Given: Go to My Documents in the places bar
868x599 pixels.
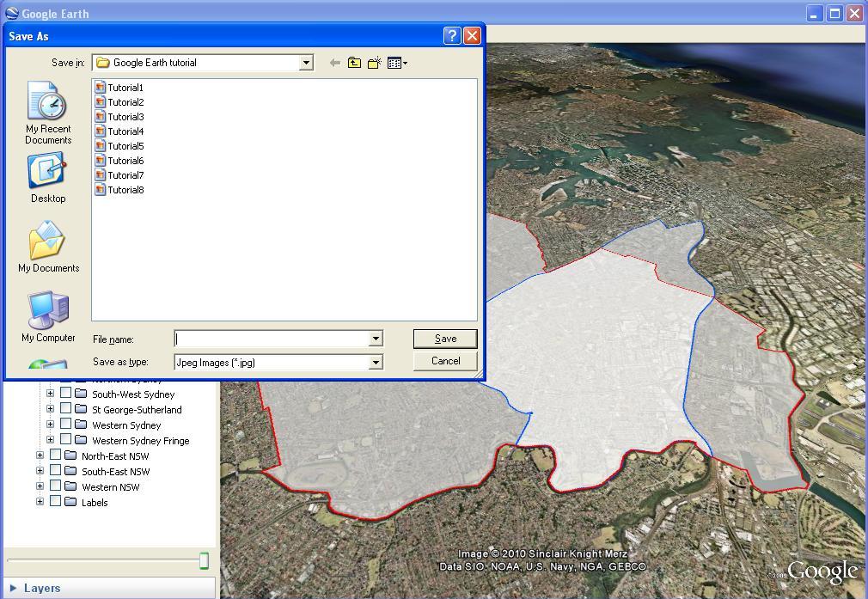Looking at the screenshot, I should tap(48, 247).
